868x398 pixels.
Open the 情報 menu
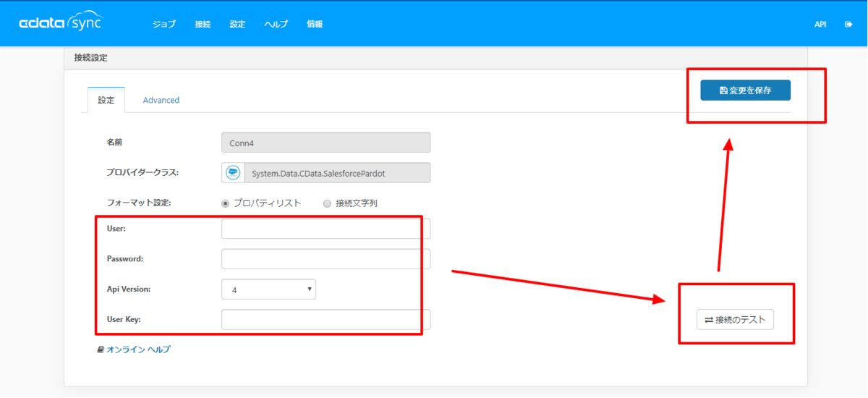tap(315, 24)
